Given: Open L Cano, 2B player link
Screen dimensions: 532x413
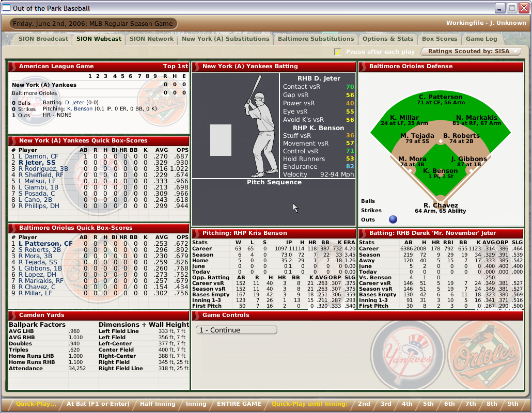Looking at the screenshot, I should (x=35, y=200).
